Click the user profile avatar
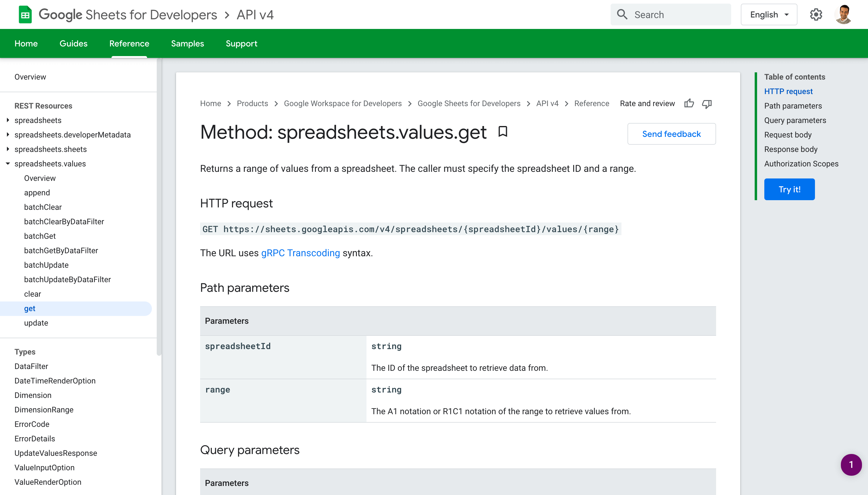 pyautogui.click(x=844, y=14)
